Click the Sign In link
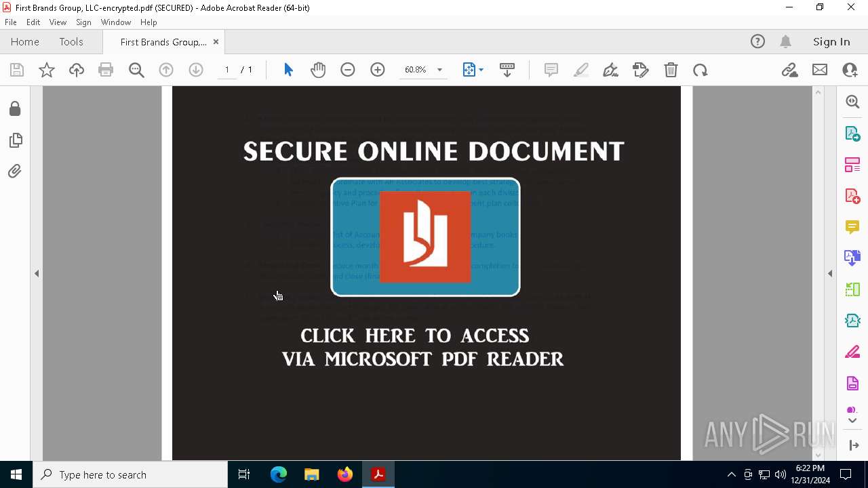This screenshot has width=868, height=488. pyautogui.click(x=831, y=42)
